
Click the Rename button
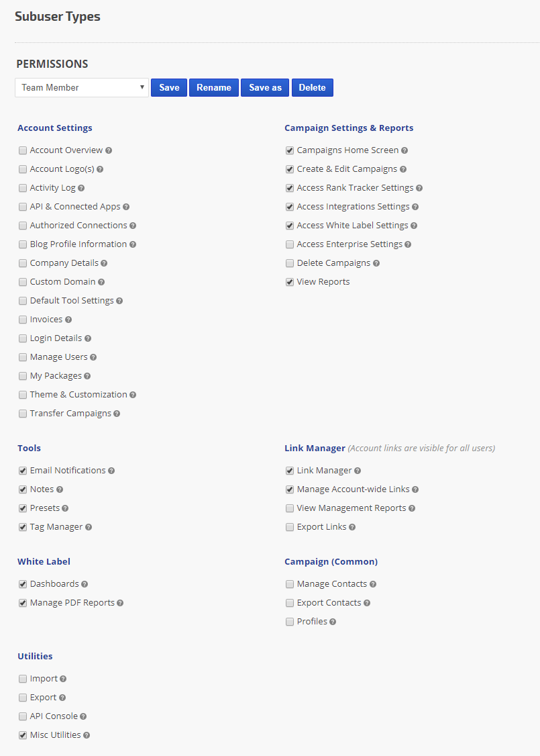click(214, 88)
